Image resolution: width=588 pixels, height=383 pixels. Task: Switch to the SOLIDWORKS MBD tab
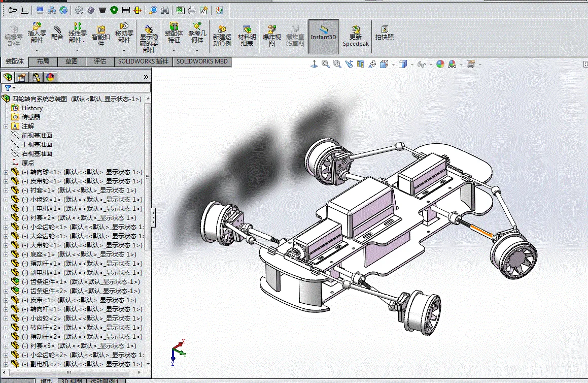point(202,61)
